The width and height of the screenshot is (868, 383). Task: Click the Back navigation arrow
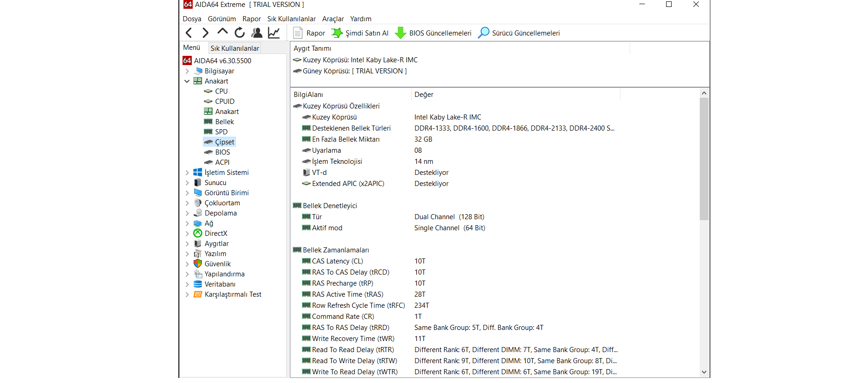coord(189,33)
